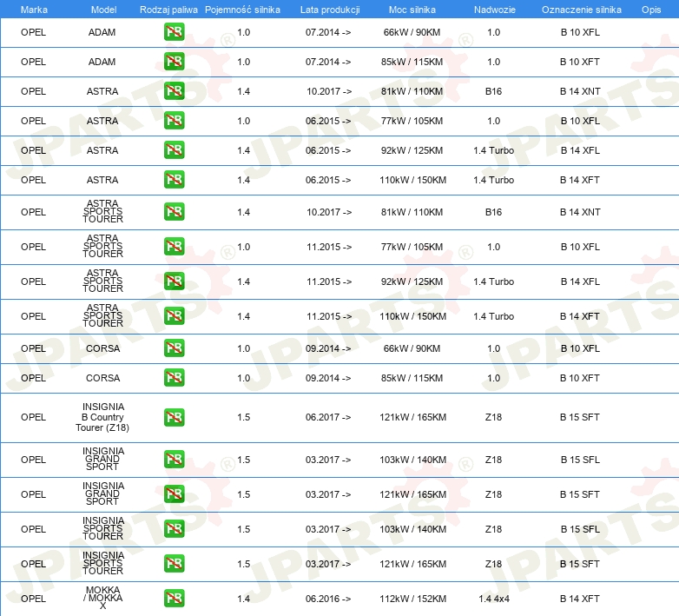This screenshot has height=616, width=679.
Task: Click 11.2015 date in Sports Tourer 77kW row
Action: 329,247
